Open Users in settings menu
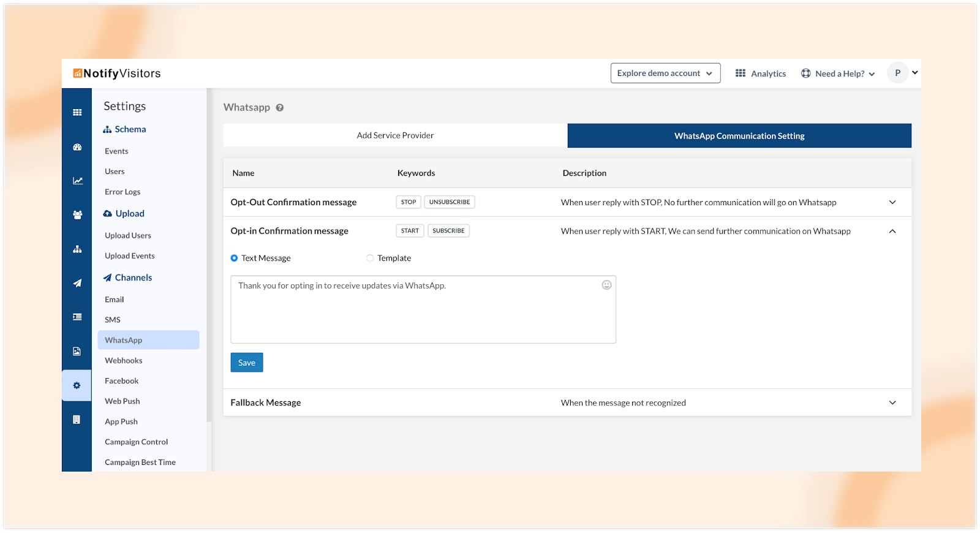The width and height of the screenshot is (980, 533). 115,172
